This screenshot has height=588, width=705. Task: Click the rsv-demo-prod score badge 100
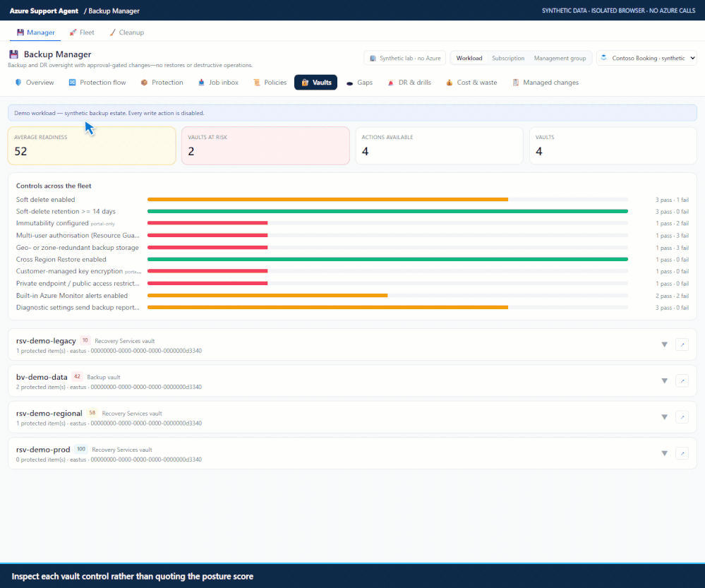pyautogui.click(x=81, y=449)
